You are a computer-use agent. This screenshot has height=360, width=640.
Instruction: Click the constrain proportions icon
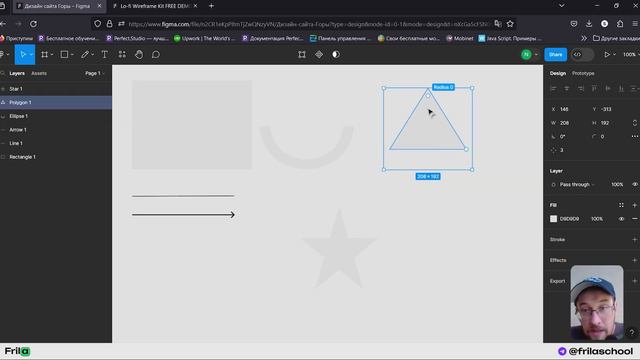pyautogui.click(x=635, y=123)
